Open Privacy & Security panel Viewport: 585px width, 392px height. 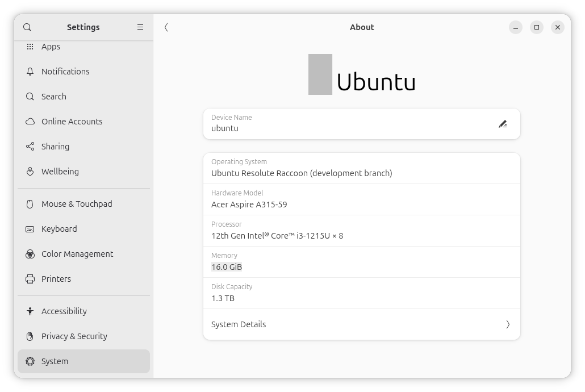74,336
